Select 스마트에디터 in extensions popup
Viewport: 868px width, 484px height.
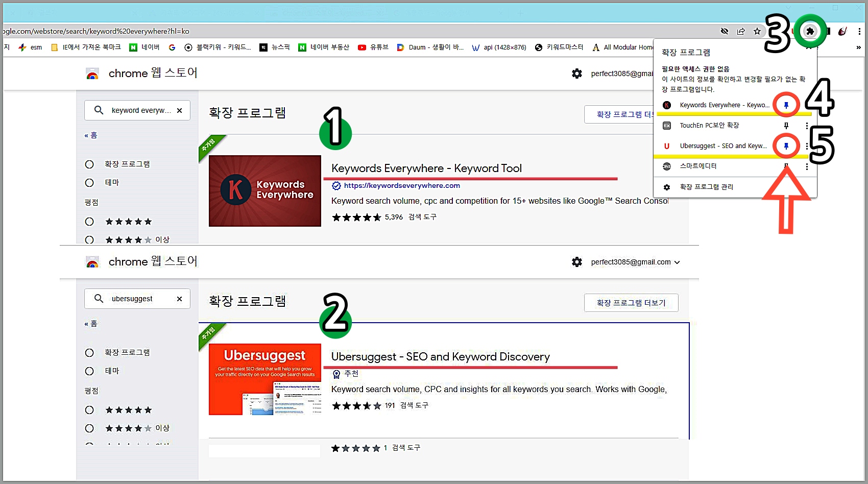(698, 166)
